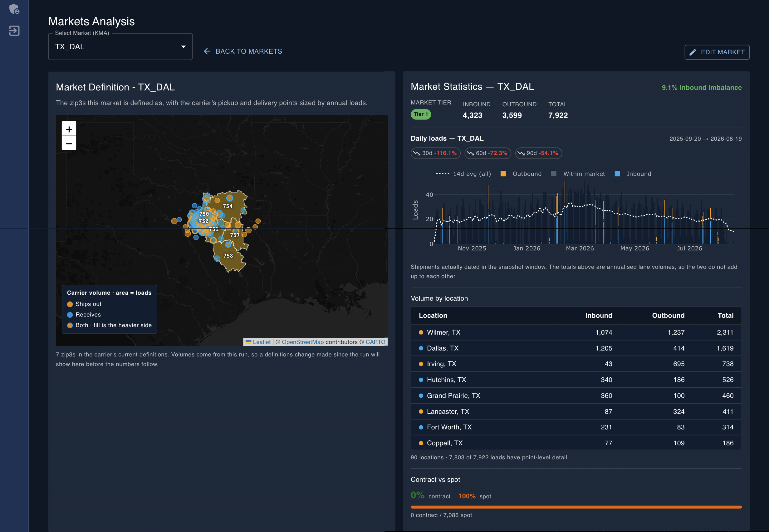769x532 pixels.
Task: Click the 0% contract value
Action: (x=417, y=495)
